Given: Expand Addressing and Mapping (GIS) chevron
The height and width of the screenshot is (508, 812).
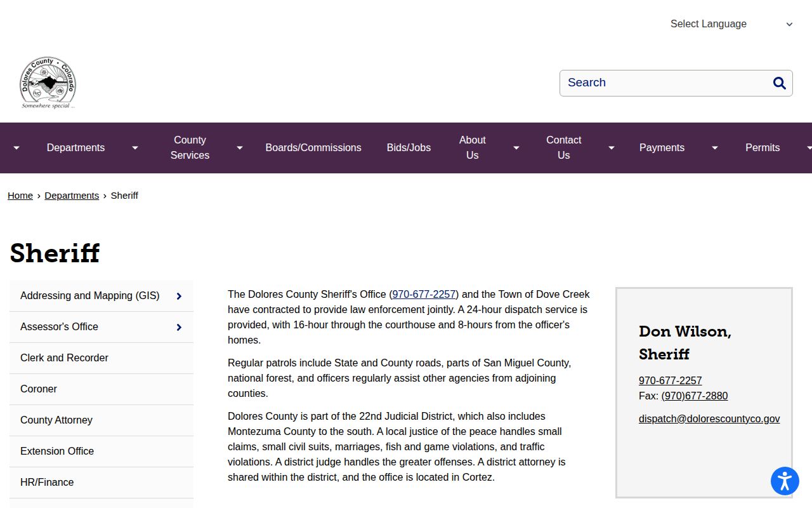Looking at the screenshot, I should click(179, 296).
